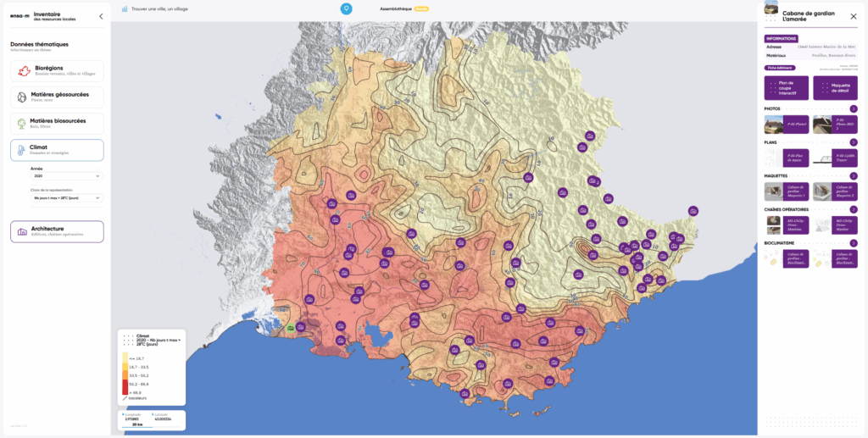This screenshot has width=868, height=438.
Task: Collapse the left sidebar with the chevron
Action: [x=101, y=16]
